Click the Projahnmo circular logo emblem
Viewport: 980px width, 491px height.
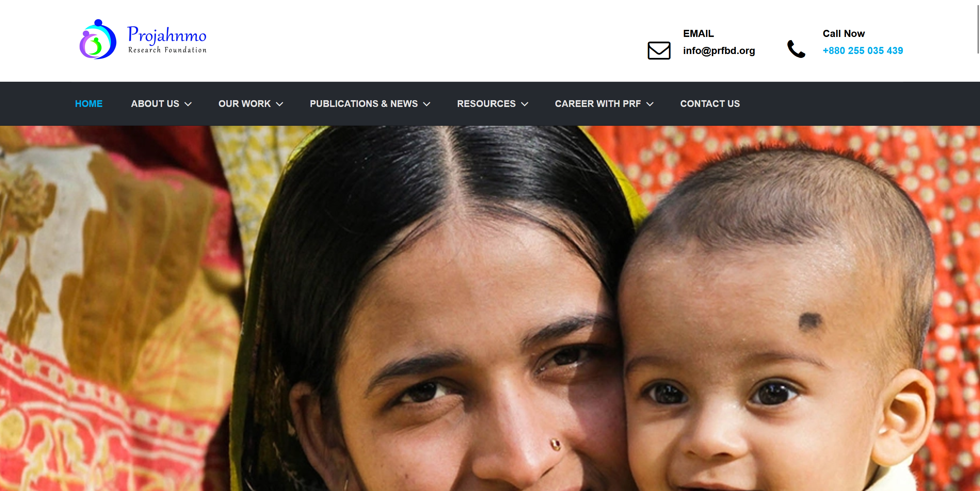click(x=98, y=39)
